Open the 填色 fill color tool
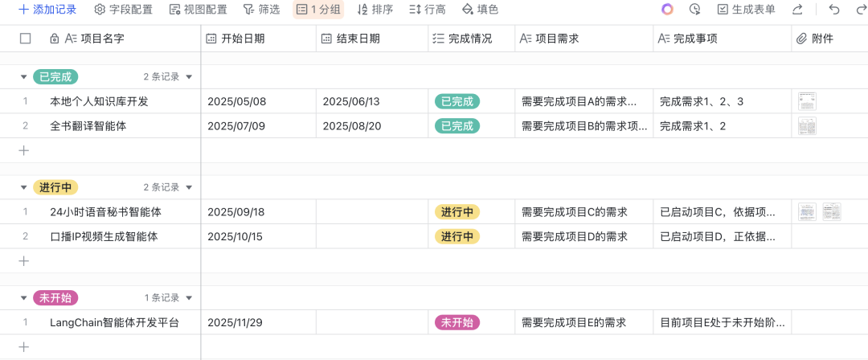 480,10
